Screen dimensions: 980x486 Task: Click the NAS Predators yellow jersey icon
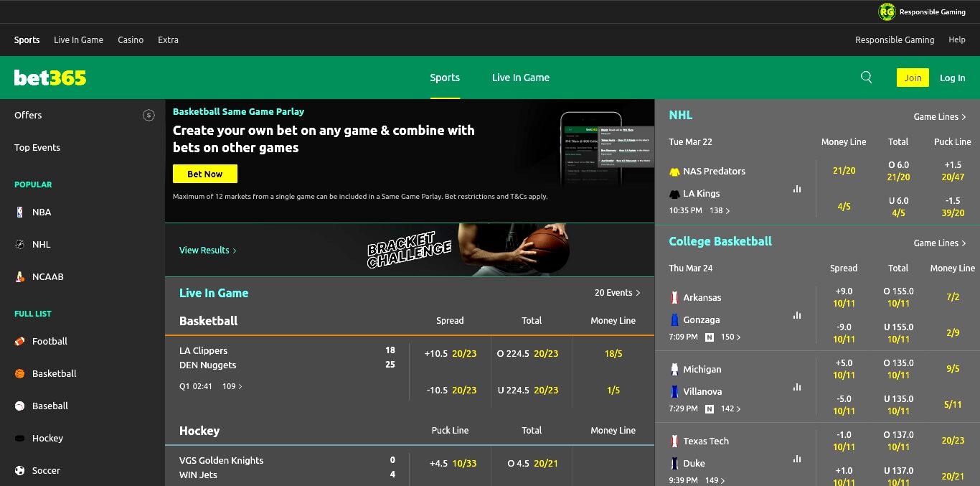pyautogui.click(x=674, y=172)
